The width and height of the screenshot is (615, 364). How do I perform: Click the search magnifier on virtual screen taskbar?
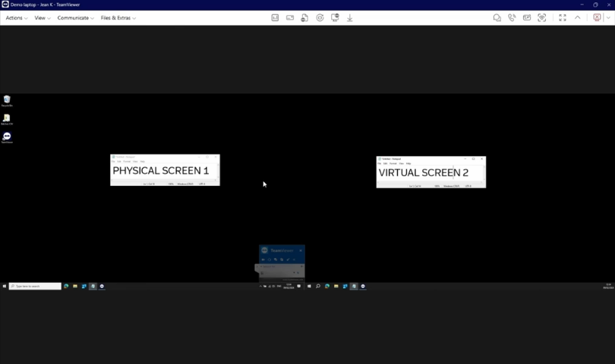coord(318,286)
